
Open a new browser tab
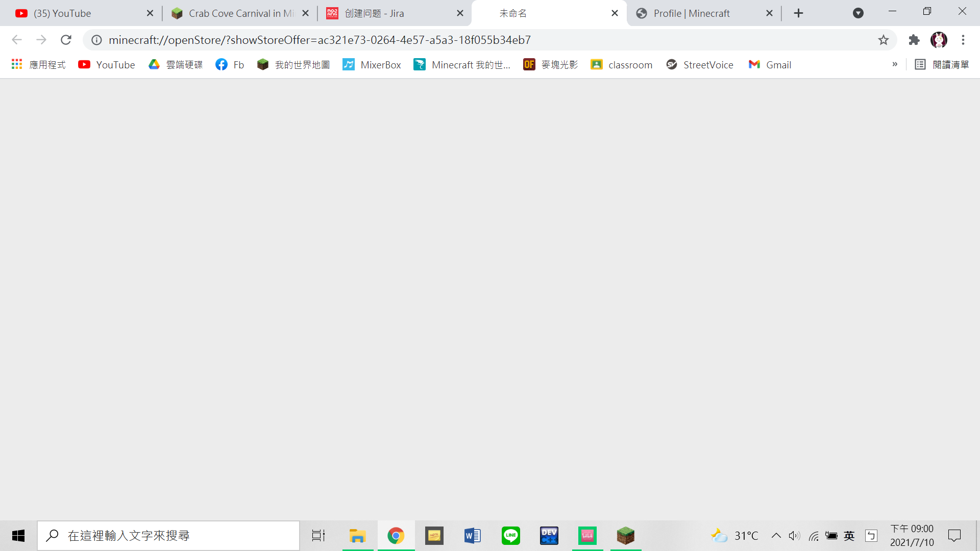(799, 13)
